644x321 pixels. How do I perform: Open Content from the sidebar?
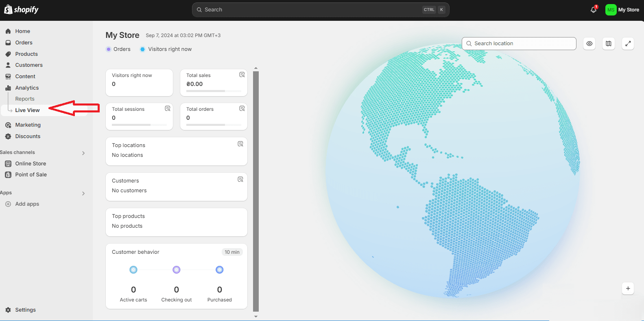click(25, 76)
